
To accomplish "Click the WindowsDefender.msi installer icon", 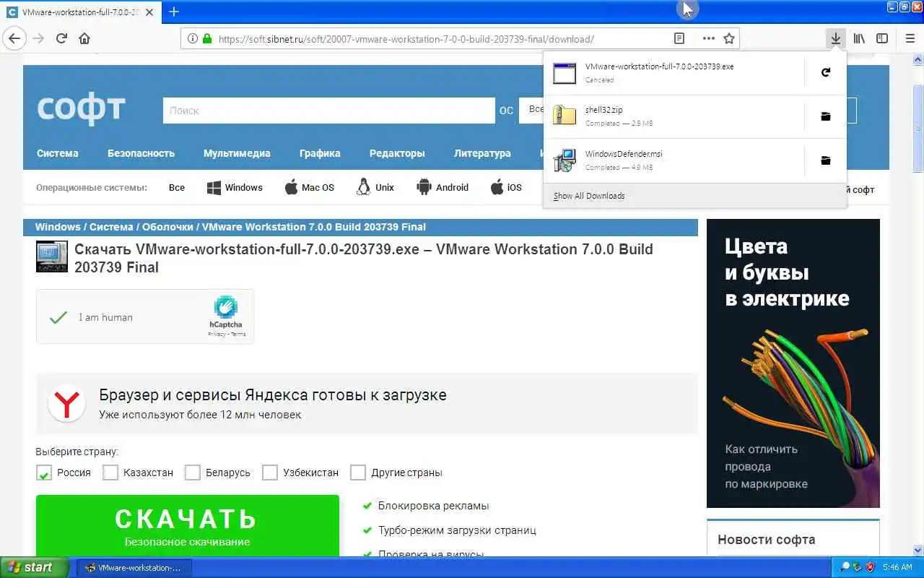I will 565,160.
